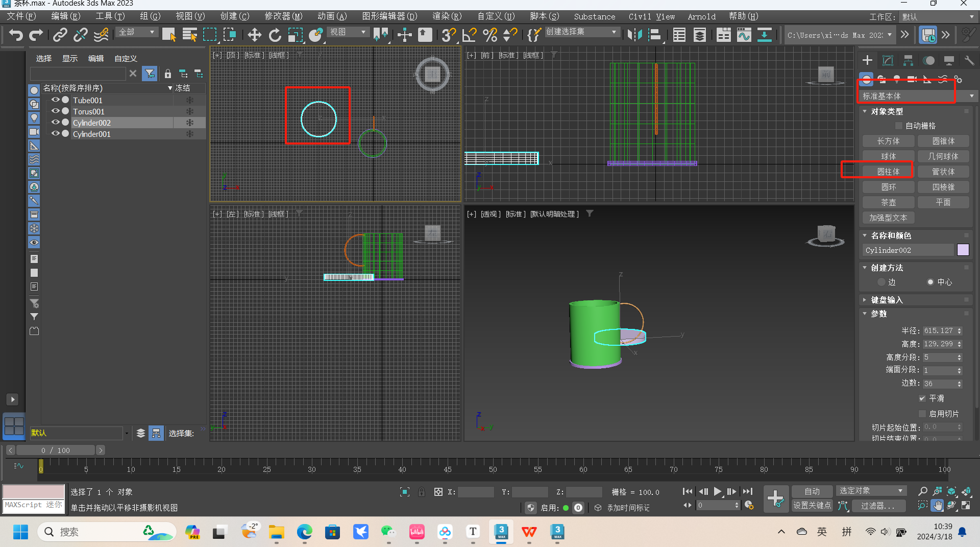Click the Mirror tool icon
The image size is (980, 547).
click(x=634, y=35)
